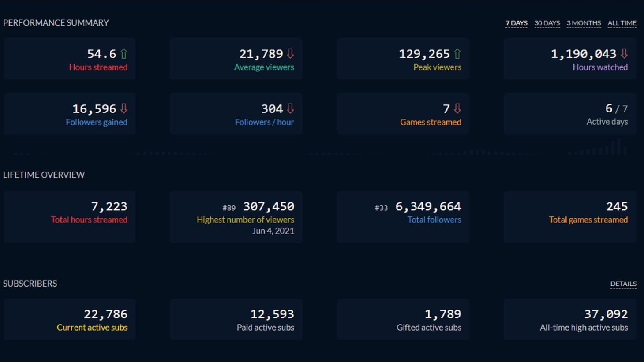
Task: Click the red down arrow beside Hours watched
Action: pyautogui.click(x=624, y=54)
